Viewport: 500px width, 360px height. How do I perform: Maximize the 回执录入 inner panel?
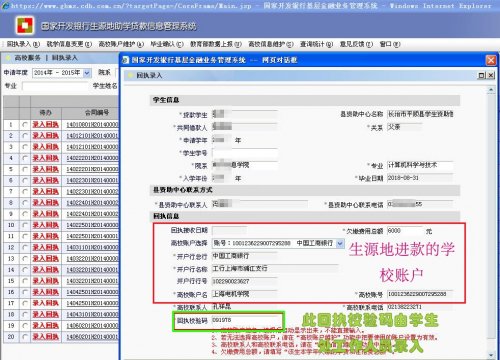pos(482,75)
